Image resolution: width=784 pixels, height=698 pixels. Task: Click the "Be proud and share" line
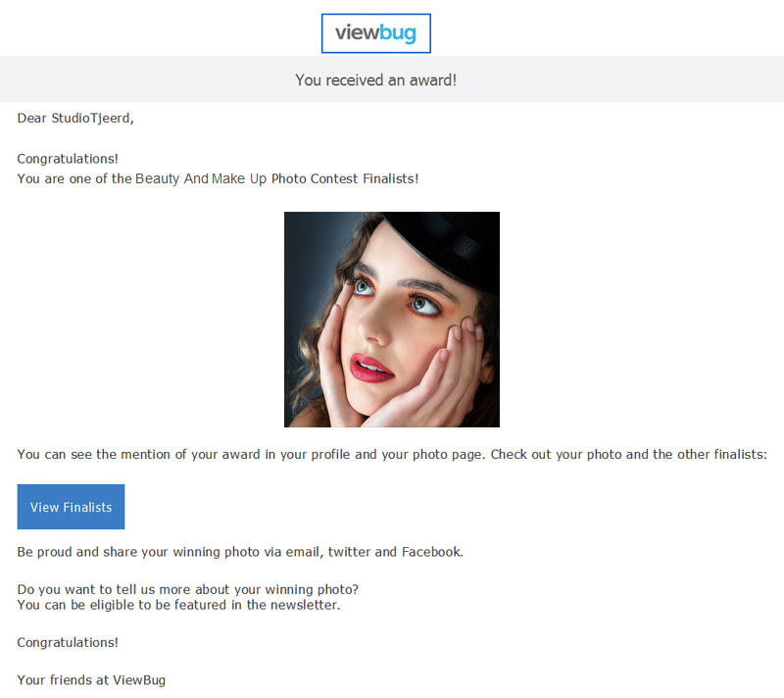pos(240,552)
